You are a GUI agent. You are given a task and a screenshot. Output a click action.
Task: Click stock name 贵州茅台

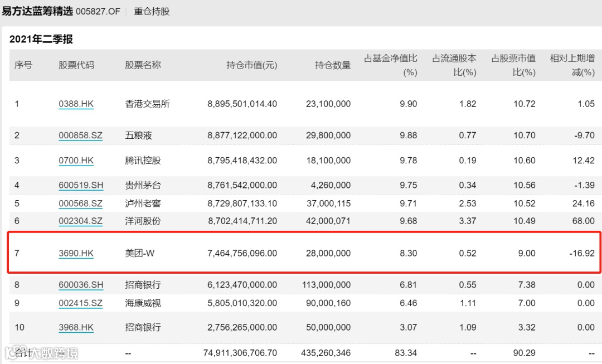coord(143,185)
